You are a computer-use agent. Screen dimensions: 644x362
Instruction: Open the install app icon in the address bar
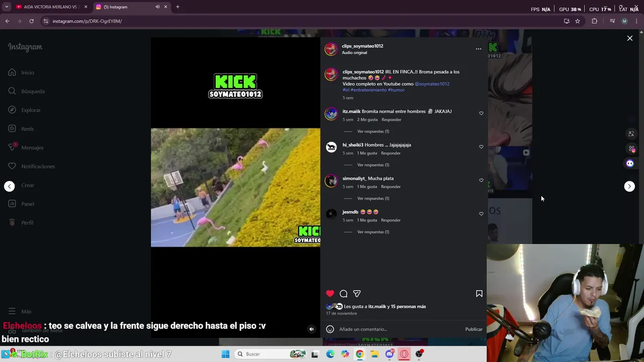tap(567, 21)
